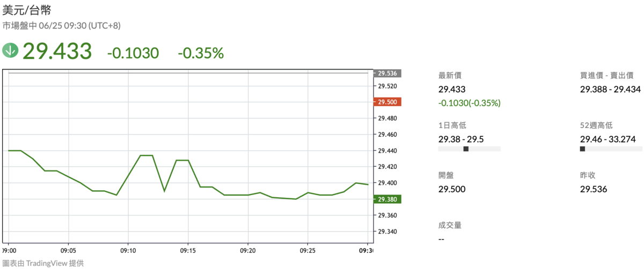
Task: Click the 美元/台幣 title
Action: [27, 10]
